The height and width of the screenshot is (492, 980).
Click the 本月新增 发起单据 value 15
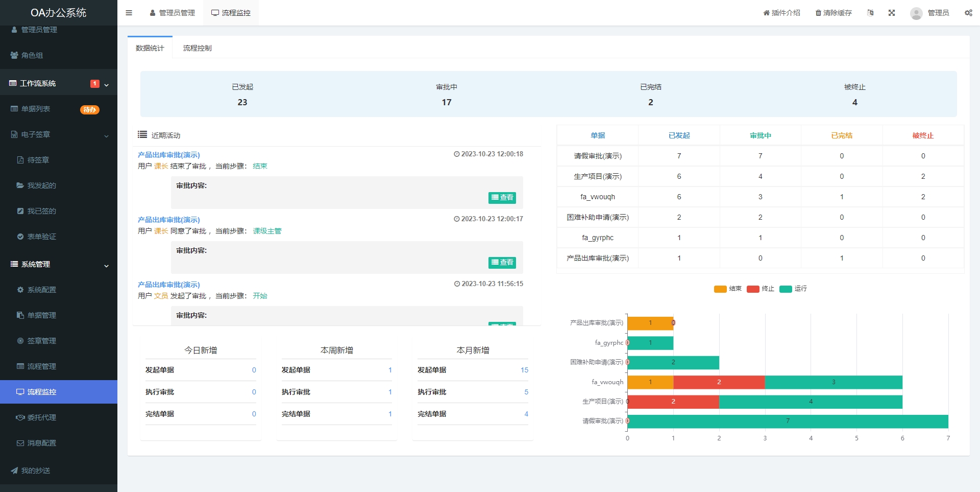(524, 370)
